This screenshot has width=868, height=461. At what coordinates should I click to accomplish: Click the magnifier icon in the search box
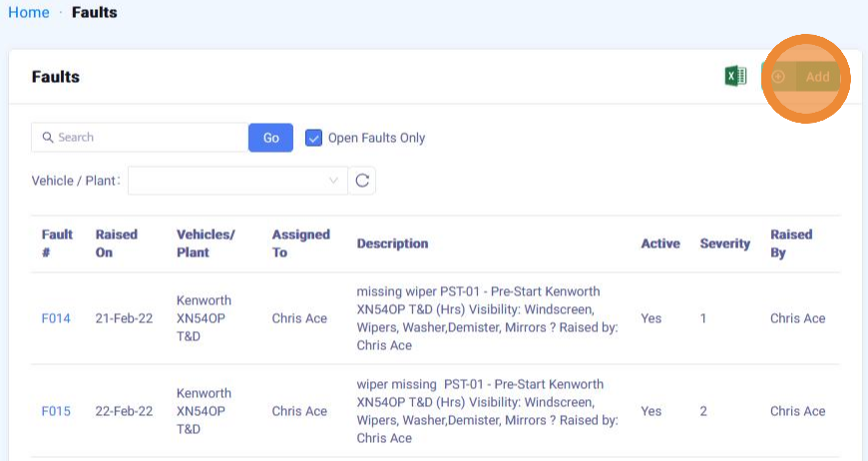(x=47, y=138)
